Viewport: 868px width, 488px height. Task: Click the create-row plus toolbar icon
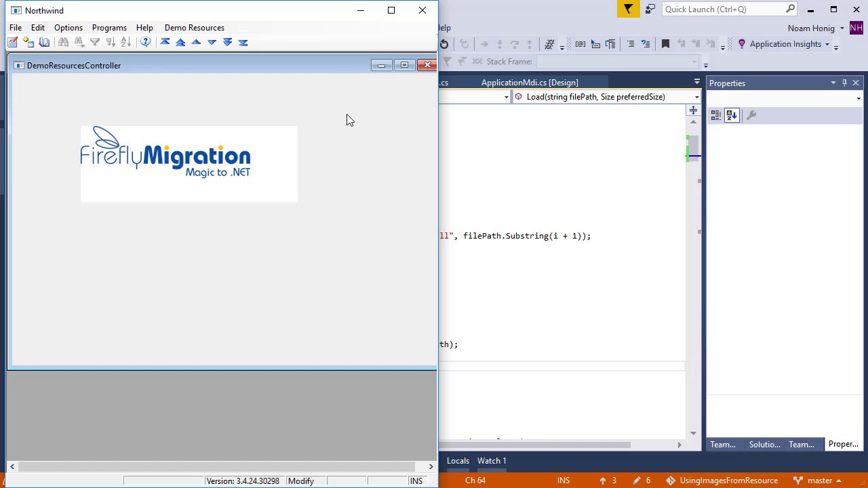[28, 42]
